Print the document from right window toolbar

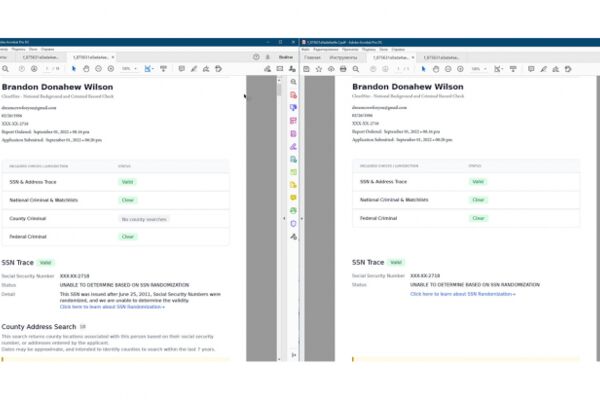pyautogui.click(x=343, y=69)
